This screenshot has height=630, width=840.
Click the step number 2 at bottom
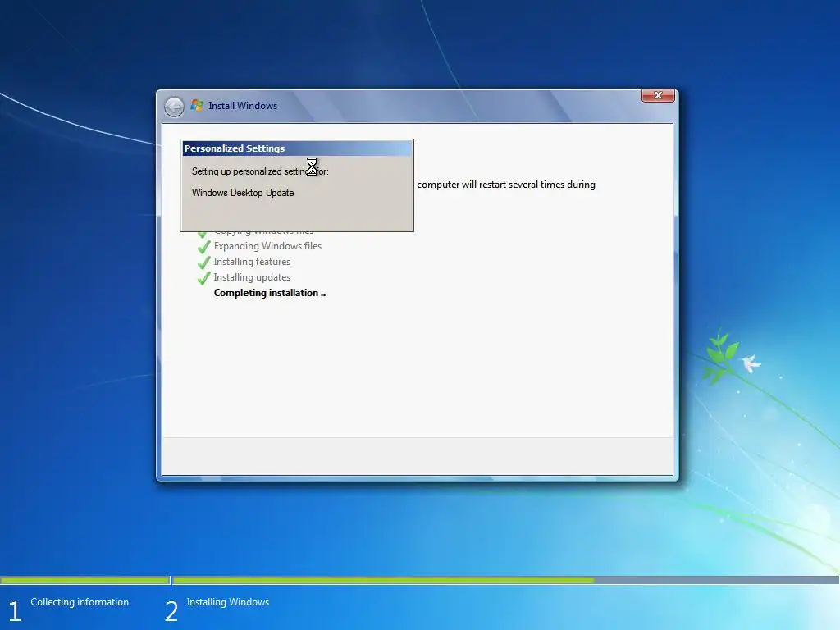point(171,611)
